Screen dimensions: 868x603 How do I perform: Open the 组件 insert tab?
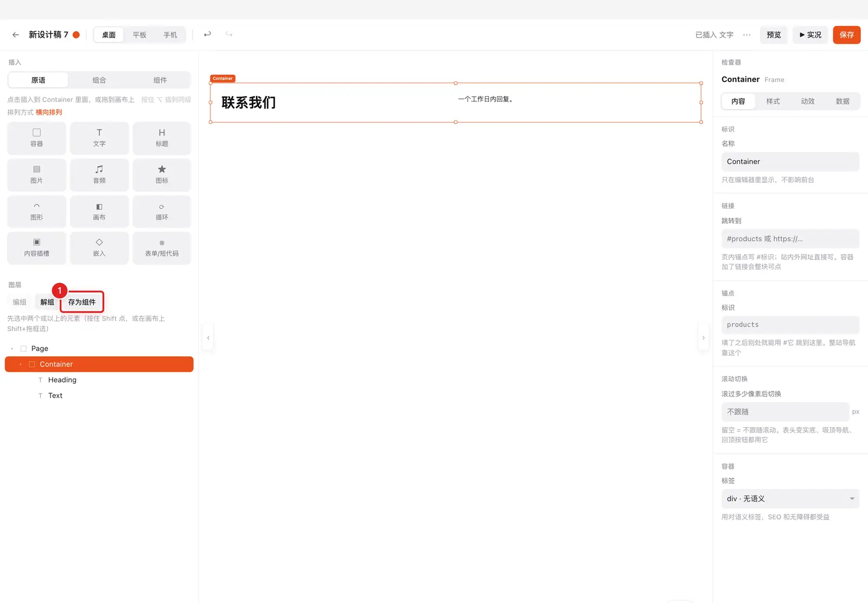pos(160,80)
